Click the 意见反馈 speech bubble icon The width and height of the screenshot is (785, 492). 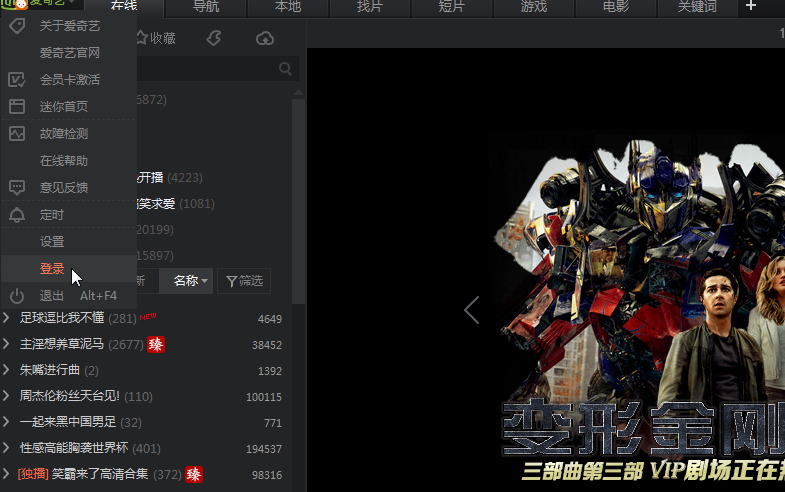17,187
